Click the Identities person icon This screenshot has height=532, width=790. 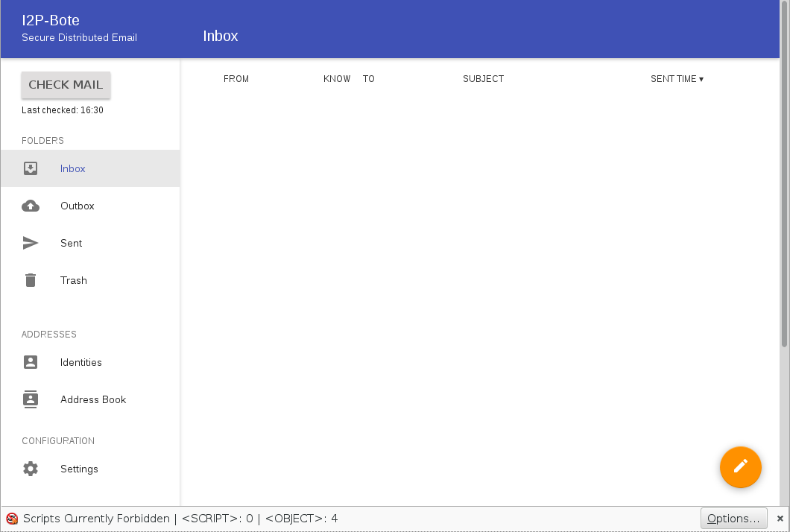coord(31,362)
